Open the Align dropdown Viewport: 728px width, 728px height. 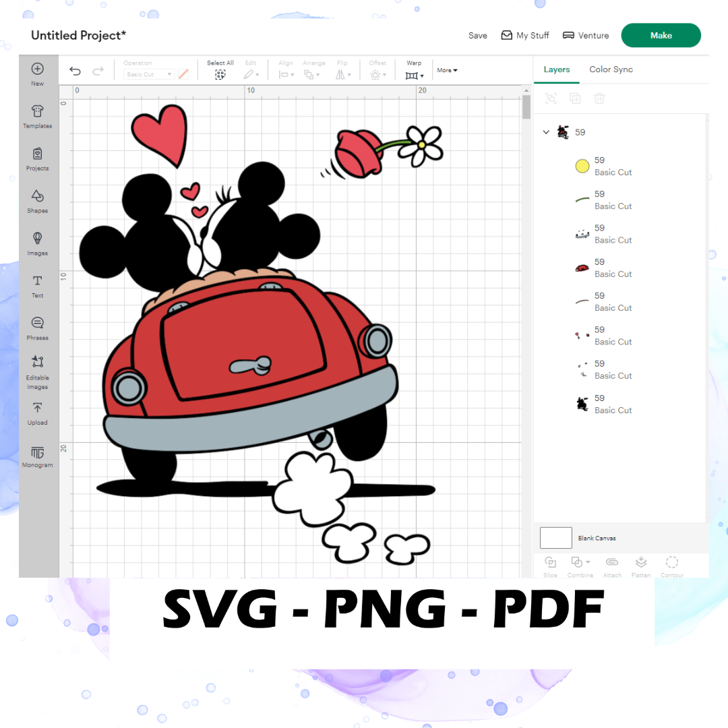pyautogui.click(x=286, y=74)
